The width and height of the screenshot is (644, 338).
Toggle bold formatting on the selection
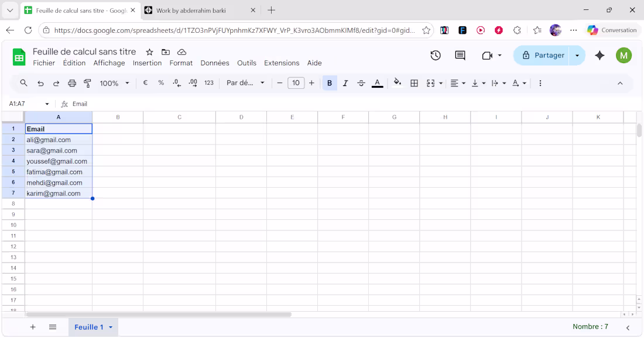329,82
